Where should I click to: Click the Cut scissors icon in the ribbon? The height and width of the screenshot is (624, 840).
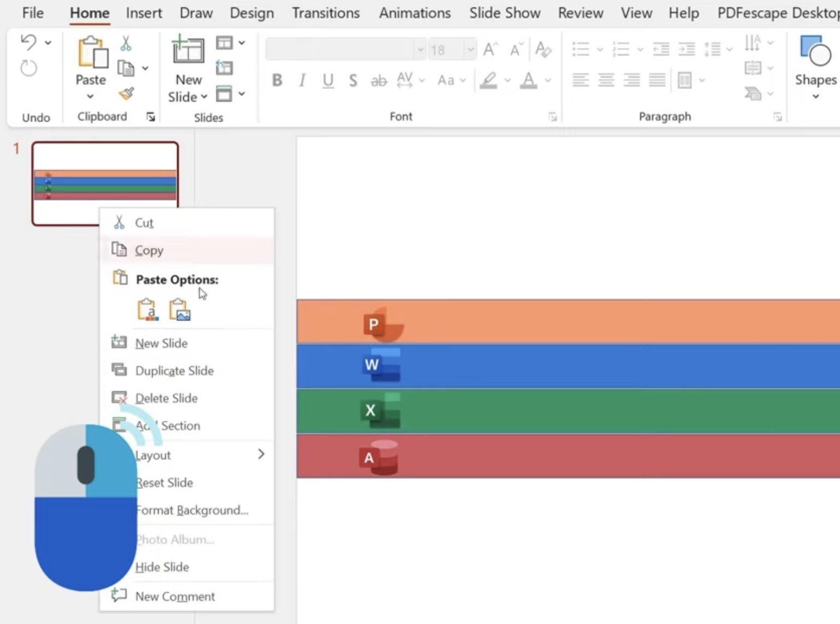click(x=125, y=43)
